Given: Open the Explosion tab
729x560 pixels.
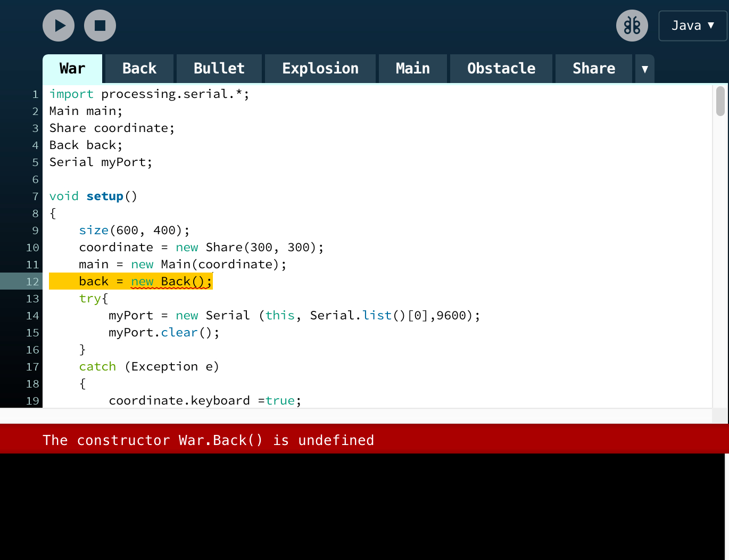Looking at the screenshot, I should [320, 69].
